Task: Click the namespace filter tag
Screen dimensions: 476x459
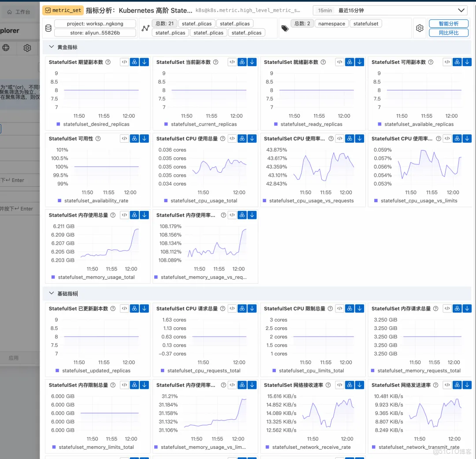Action: click(x=331, y=23)
